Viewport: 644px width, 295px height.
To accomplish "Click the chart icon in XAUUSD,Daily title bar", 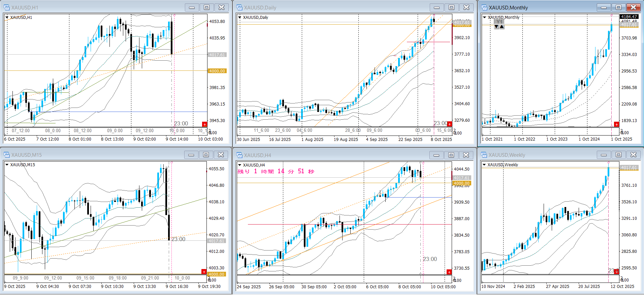I will click(x=239, y=7).
